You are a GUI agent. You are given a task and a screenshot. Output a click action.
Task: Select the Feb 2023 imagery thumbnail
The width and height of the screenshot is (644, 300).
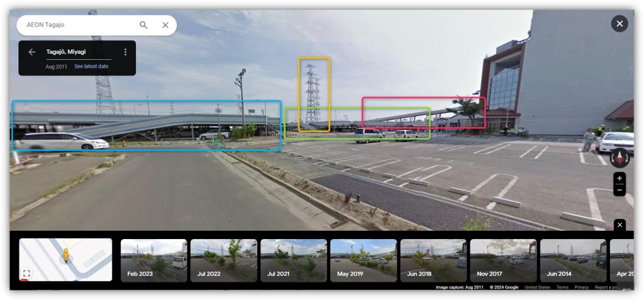tap(153, 261)
